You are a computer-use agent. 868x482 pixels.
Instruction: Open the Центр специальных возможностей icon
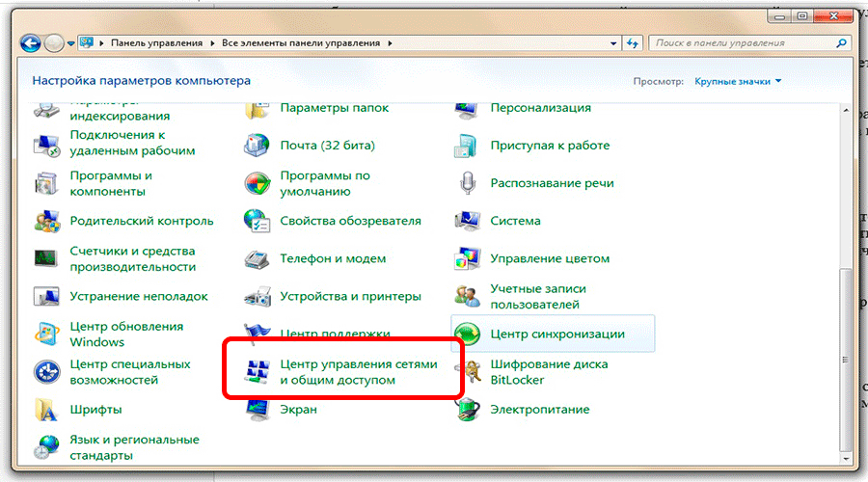tap(46, 372)
